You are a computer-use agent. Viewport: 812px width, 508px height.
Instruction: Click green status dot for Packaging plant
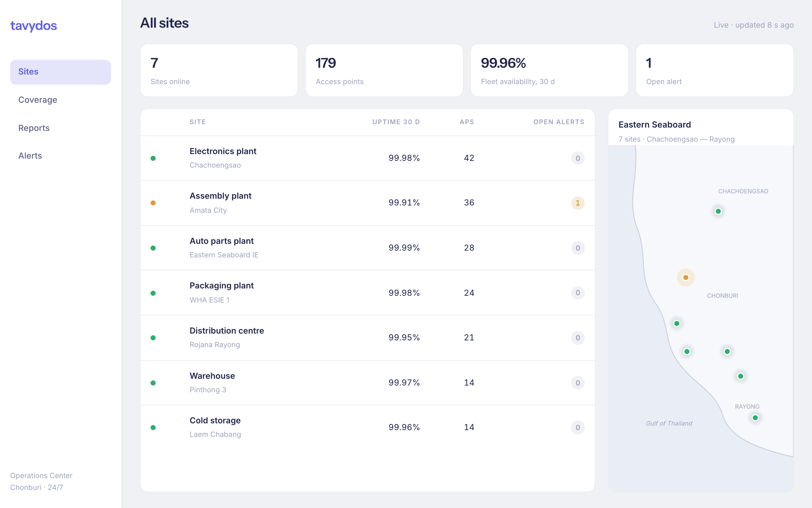[153, 293]
